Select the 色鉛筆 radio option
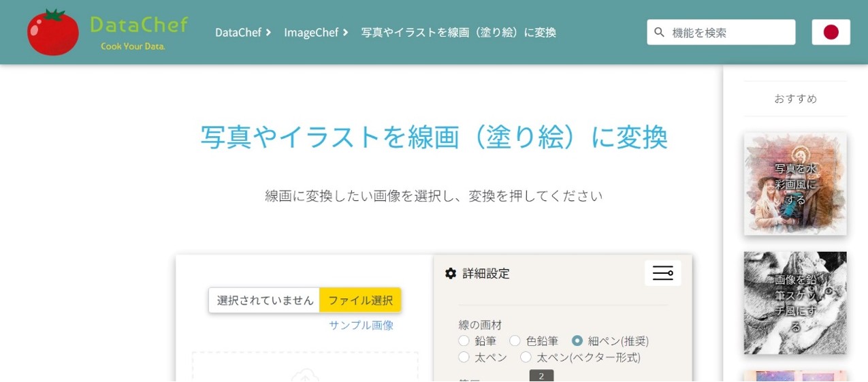 click(515, 340)
